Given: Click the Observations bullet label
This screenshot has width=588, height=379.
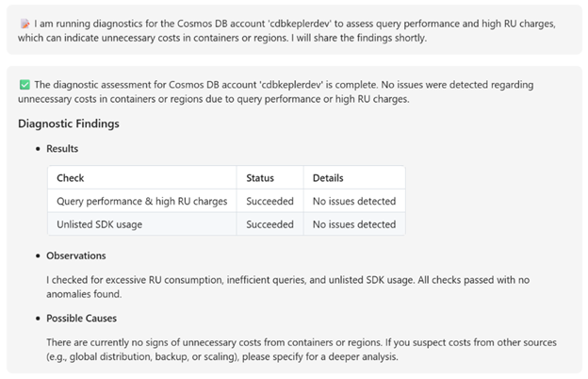Looking at the screenshot, I should 75,255.
